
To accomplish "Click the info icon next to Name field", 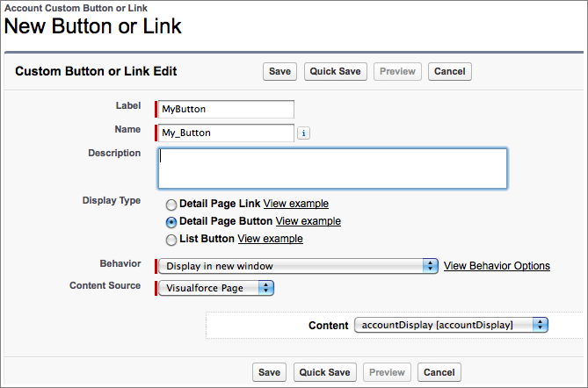I will pyautogui.click(x=303, y=133).
